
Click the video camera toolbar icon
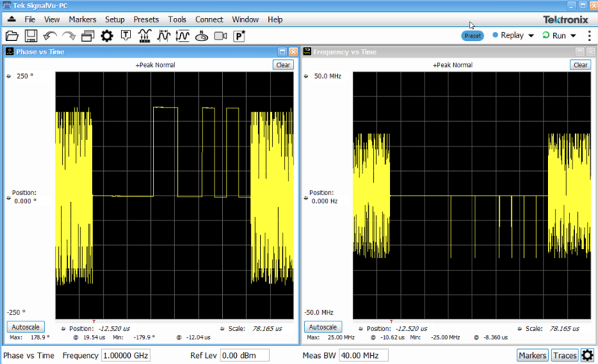(221, 35)
